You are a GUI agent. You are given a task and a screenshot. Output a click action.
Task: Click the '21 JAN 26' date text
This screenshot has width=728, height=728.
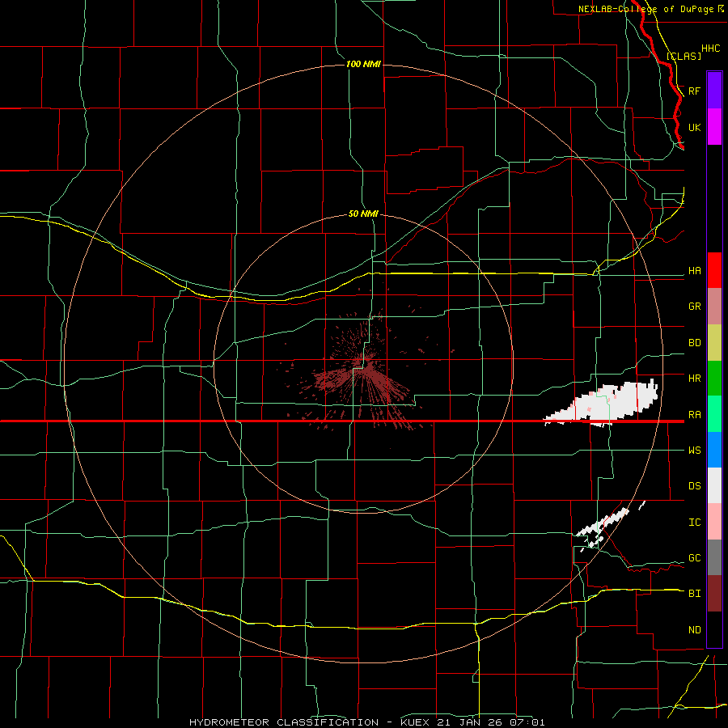pos(470,722)
